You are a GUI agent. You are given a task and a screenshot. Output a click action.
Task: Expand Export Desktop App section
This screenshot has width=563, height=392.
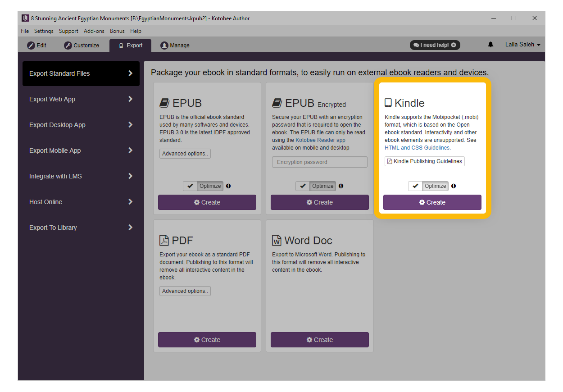pyautogui.click(x=81, y=125)
